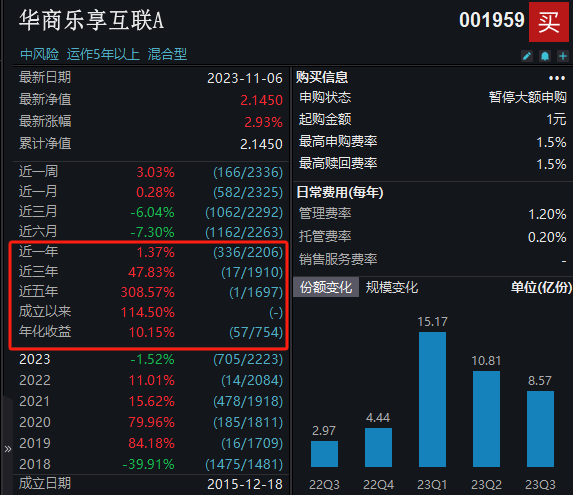Click the 23Q1 bar in the chart

432,399
